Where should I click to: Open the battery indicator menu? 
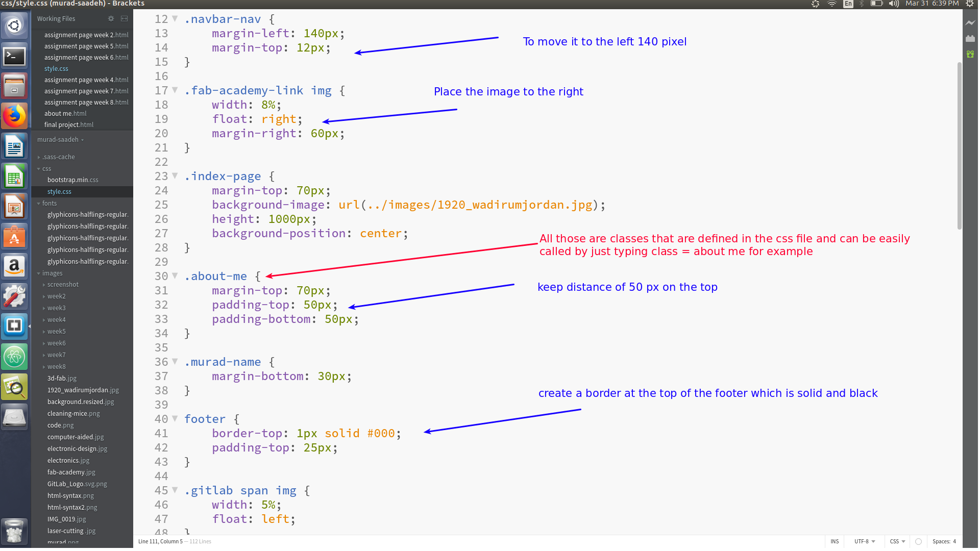876,4
